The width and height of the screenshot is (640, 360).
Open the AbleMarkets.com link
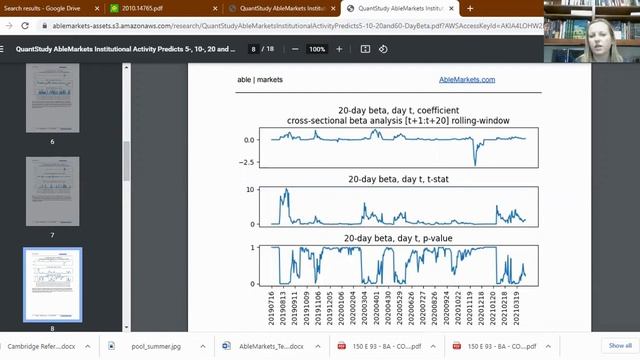click(467, 80)
